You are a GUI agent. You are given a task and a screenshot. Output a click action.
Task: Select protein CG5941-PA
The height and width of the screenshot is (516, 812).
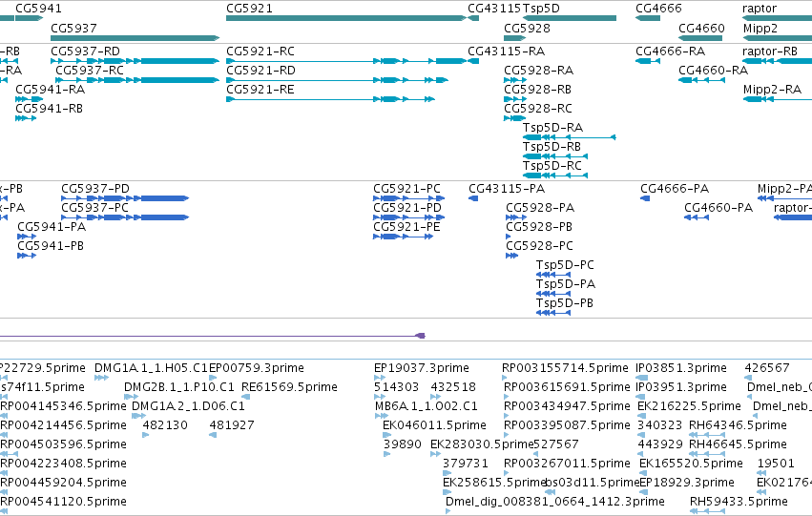[27, 237]
